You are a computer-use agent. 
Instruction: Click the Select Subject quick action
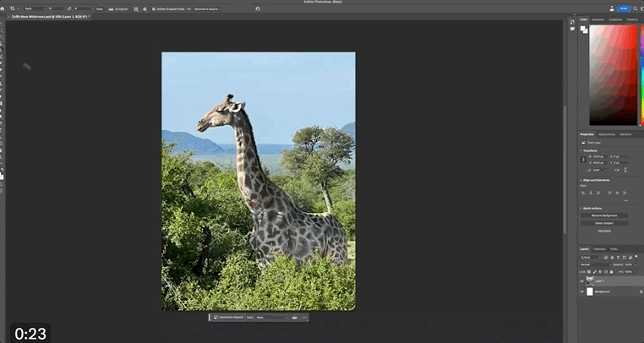[603, 223]
